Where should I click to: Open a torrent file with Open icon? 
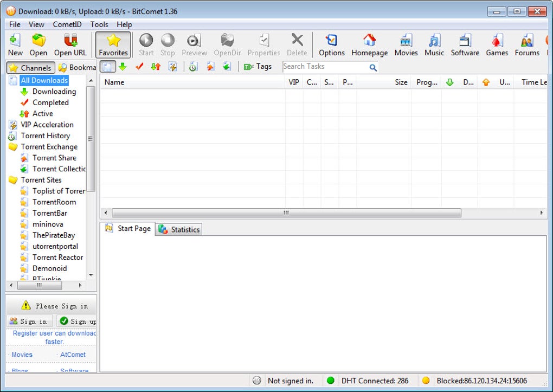tap(38, 45)
